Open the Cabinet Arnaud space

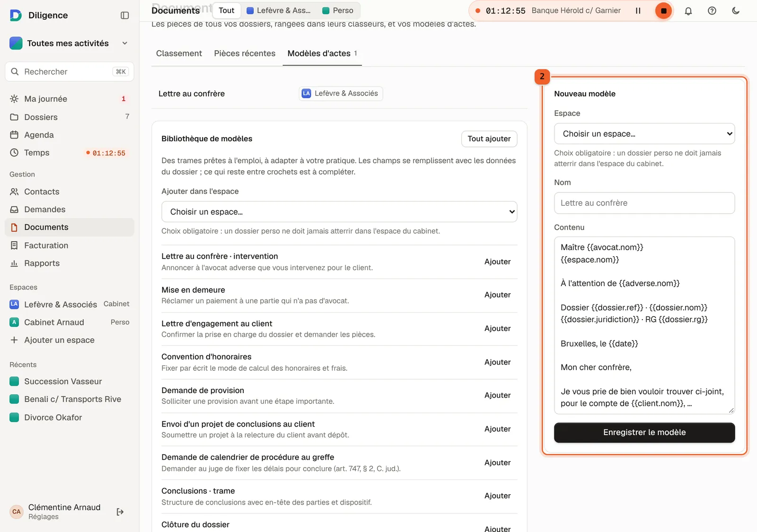click(x=70, y=322)
